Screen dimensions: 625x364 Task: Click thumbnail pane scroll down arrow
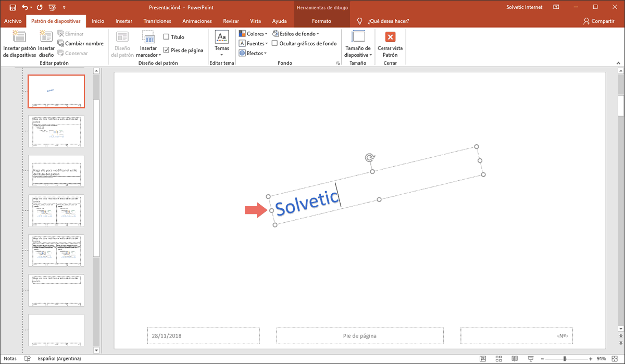click(96, 350)
